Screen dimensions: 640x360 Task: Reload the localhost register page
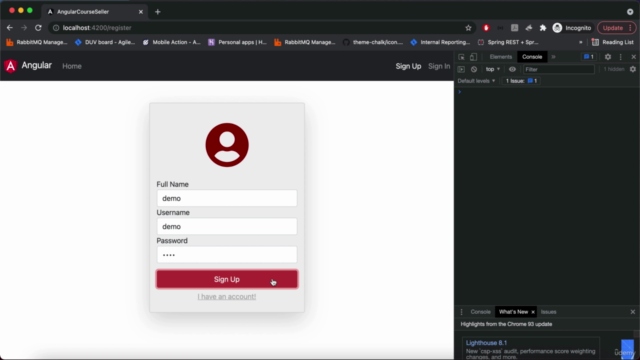pyautogui.click(x=38, y=28)
